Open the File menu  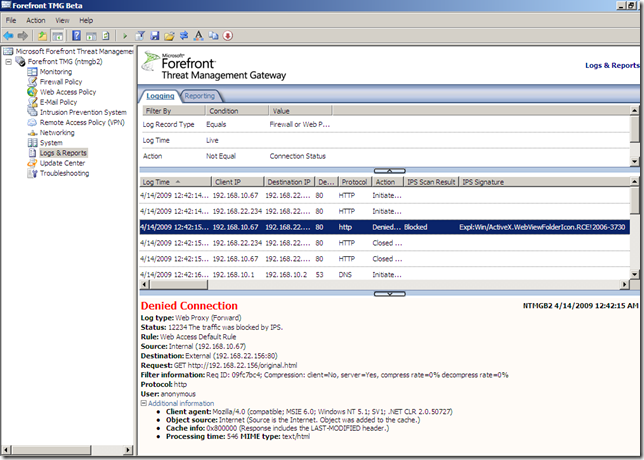click(x=11, y=20)
